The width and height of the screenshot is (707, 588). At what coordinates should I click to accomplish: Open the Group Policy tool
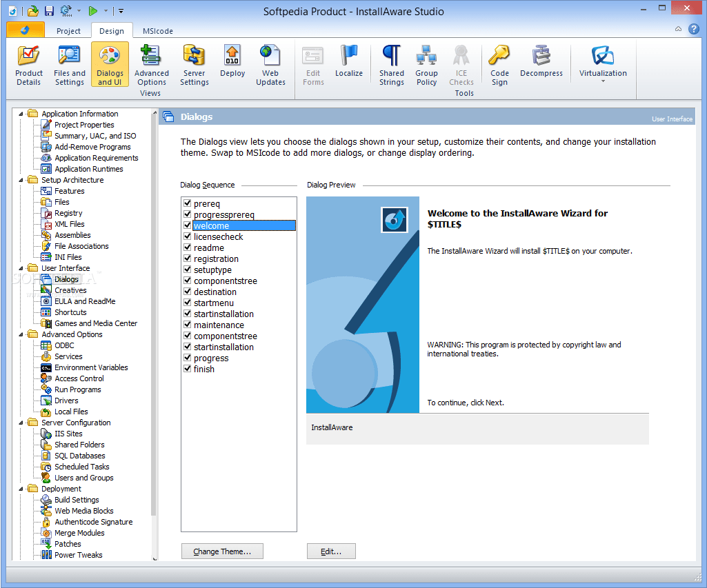[x=426, y=65]
